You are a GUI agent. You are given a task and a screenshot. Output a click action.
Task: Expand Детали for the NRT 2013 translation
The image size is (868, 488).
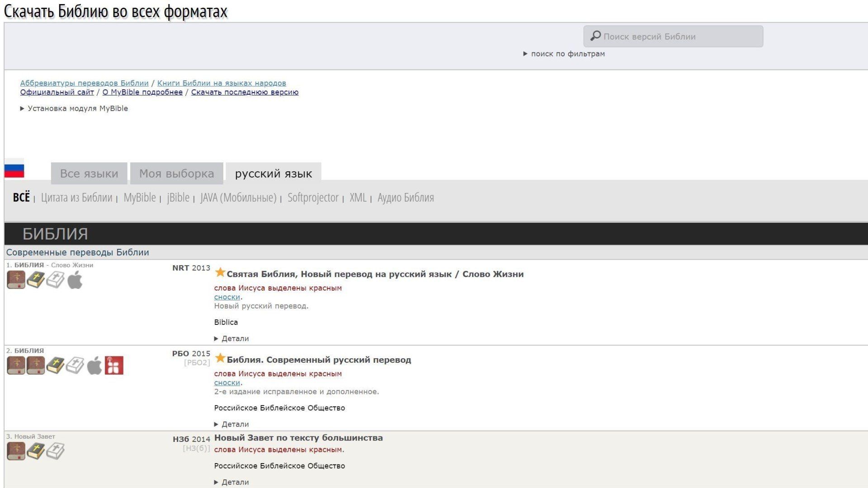231,338
